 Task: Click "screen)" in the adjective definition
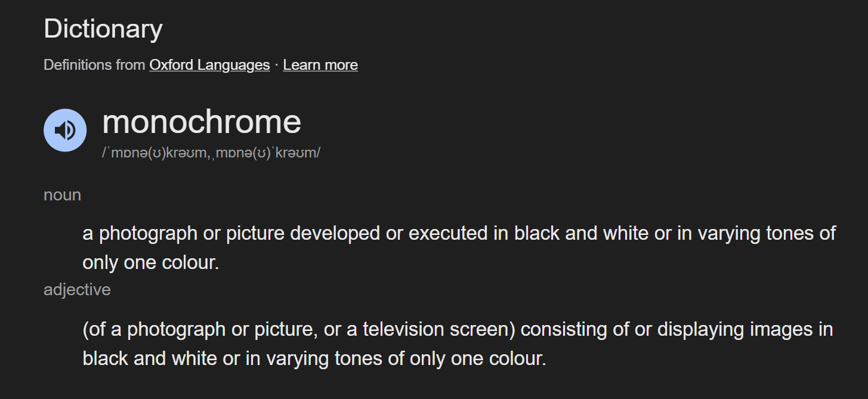pos(486,329)
